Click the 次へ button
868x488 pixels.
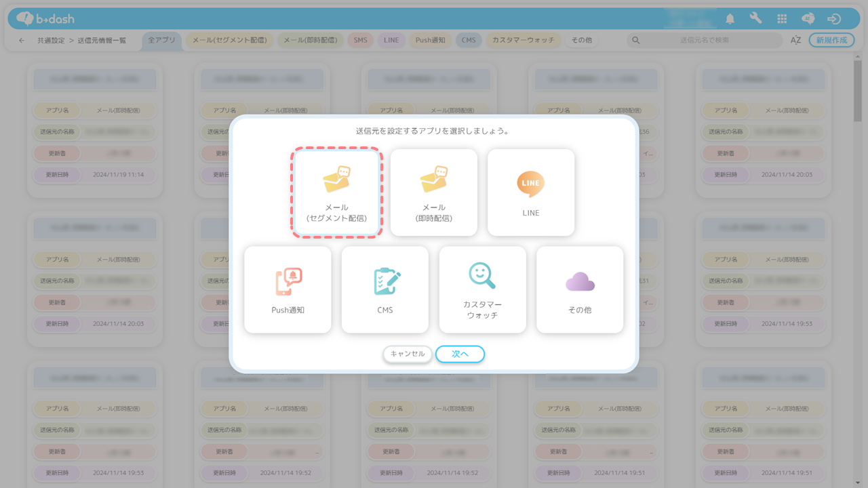pos(460,354)
